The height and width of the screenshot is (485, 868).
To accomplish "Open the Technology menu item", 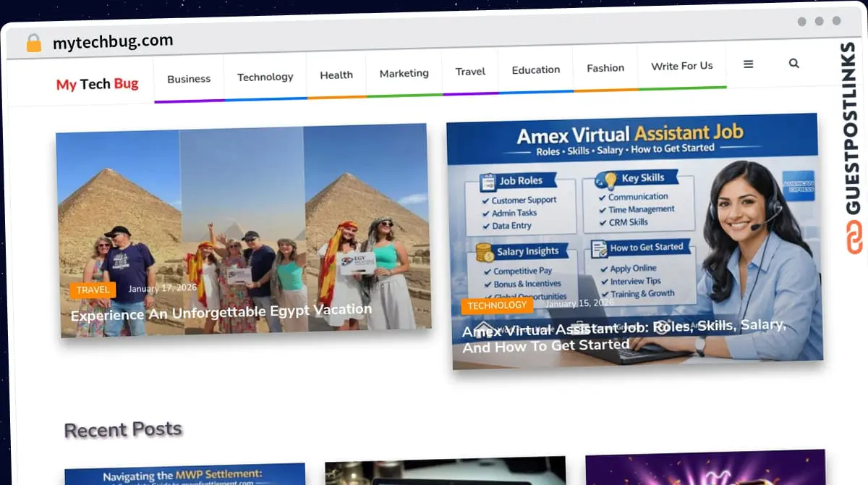I will [x=265, y=77].
